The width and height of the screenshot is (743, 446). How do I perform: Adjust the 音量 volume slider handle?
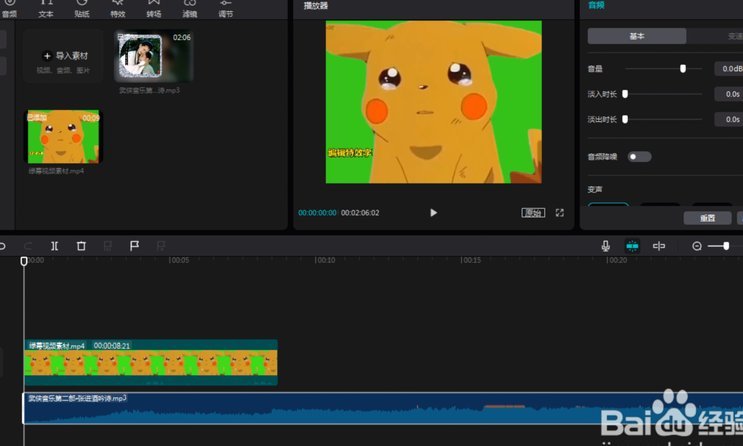(x=683, y=69)
